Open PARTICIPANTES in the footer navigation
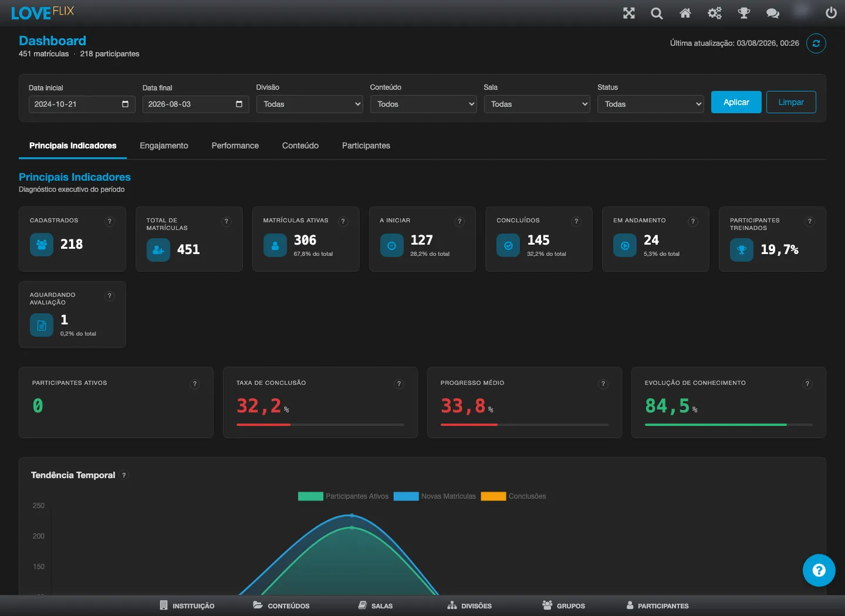 coord(657,605)
